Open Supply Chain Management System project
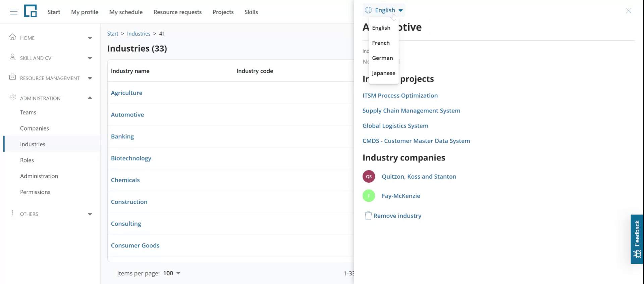This screenshot has width=644, height=284. 411,110
